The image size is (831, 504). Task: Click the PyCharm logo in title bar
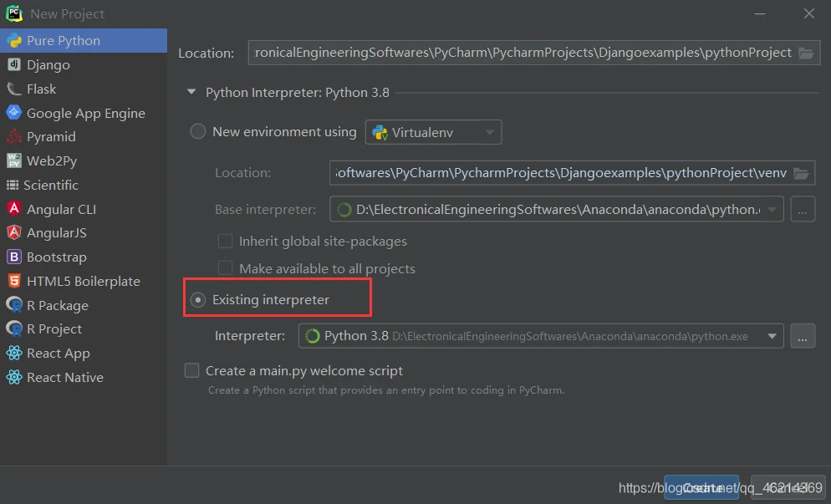point(14,13)
